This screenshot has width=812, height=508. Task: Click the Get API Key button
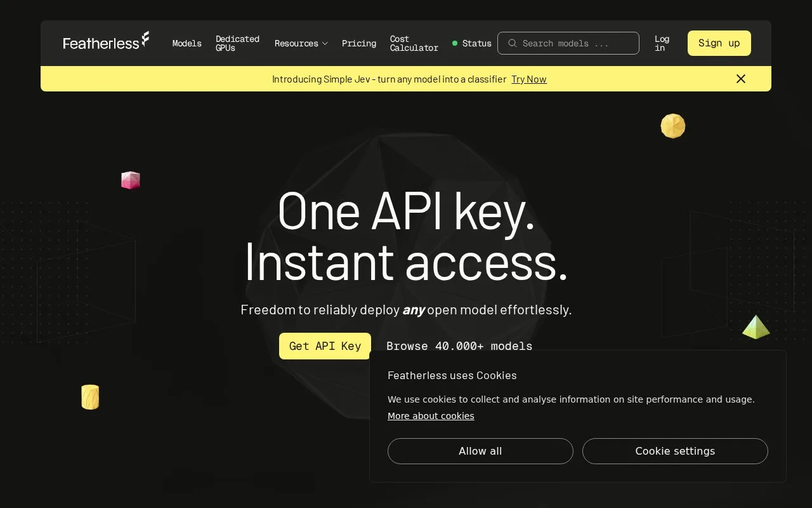(325, 346)
